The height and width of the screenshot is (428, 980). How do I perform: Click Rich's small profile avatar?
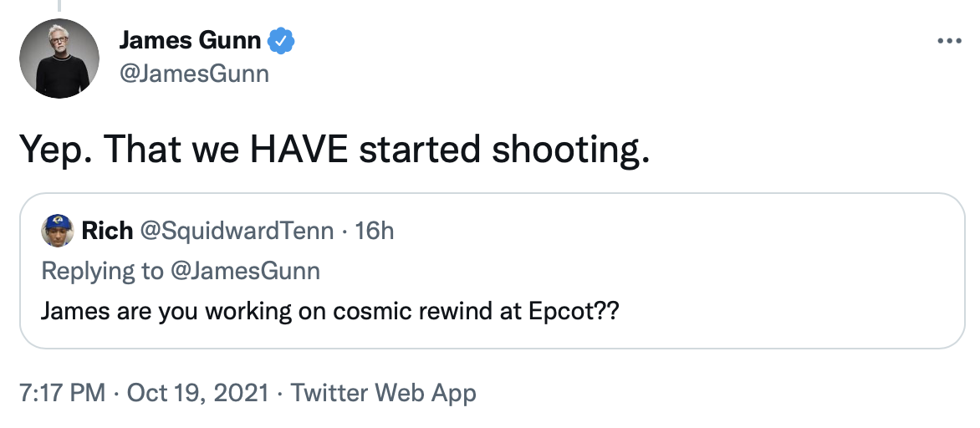[57, 231]
